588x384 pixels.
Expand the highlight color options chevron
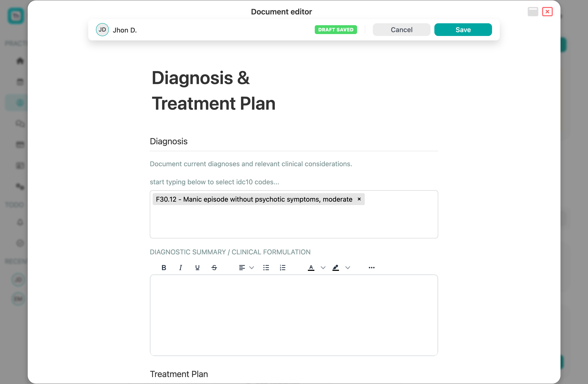tap(348, 267)
